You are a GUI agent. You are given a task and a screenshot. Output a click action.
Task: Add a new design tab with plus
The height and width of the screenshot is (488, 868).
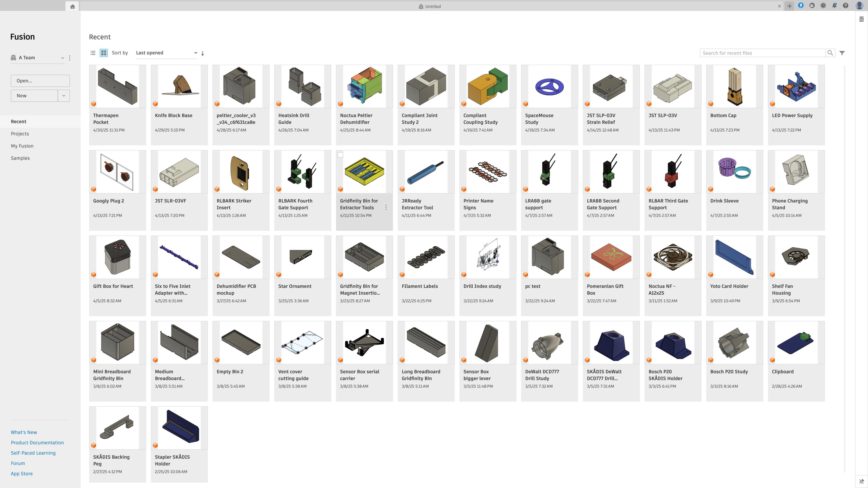(x=789, y=6)
